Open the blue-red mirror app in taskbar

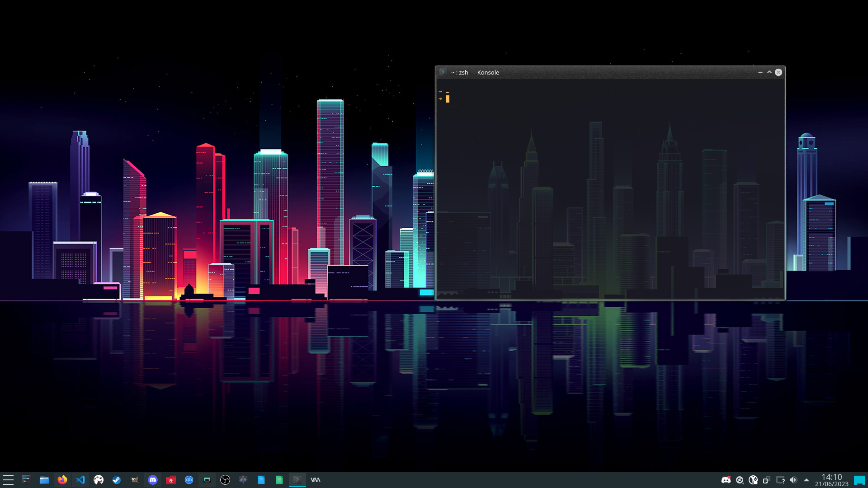243,480
